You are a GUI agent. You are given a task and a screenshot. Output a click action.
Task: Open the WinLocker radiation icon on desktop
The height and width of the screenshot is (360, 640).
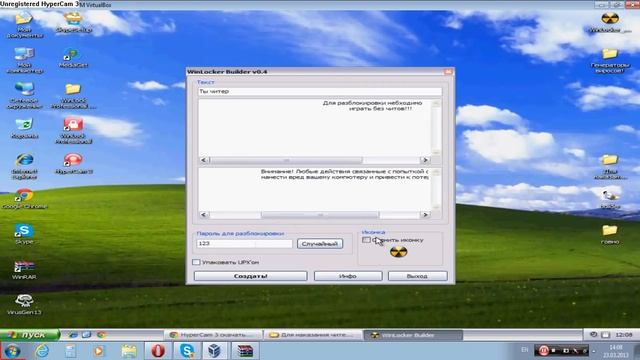point(610,22)
